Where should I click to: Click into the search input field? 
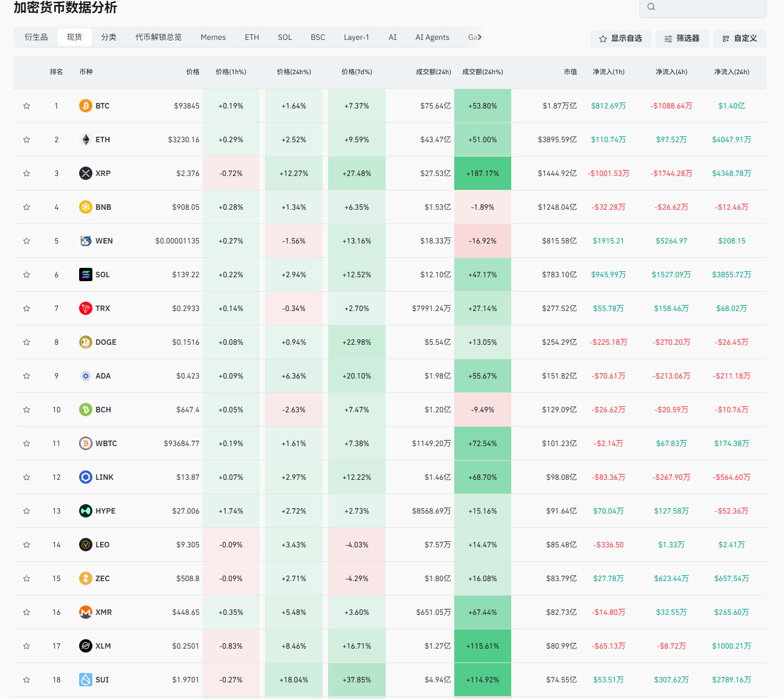click(708, 7)
